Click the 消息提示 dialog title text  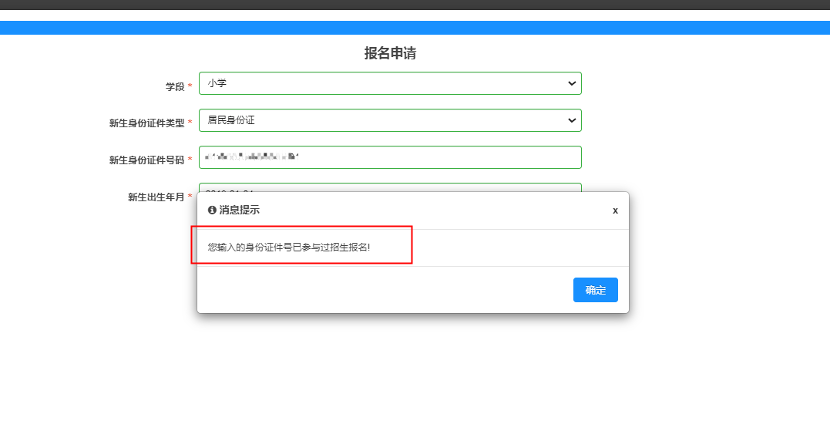click(x=240, y=210)
